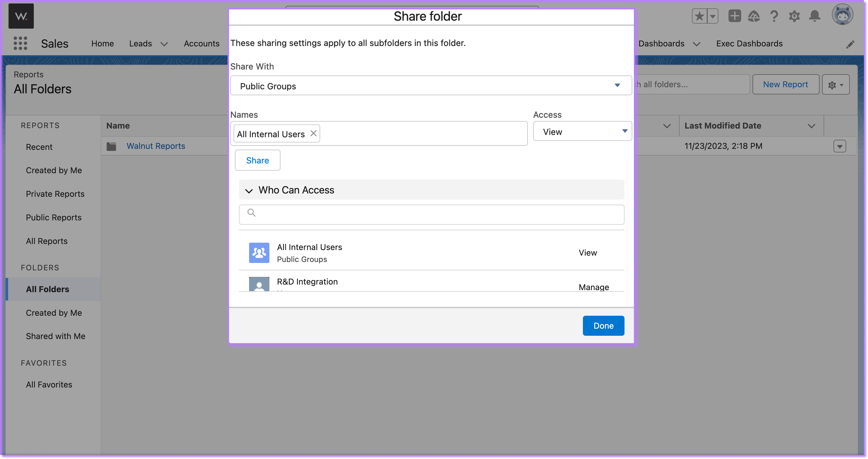Viewport: 868px width, 459px height.
Task: Click the All Internal Users access row
Action: point(431,253)
